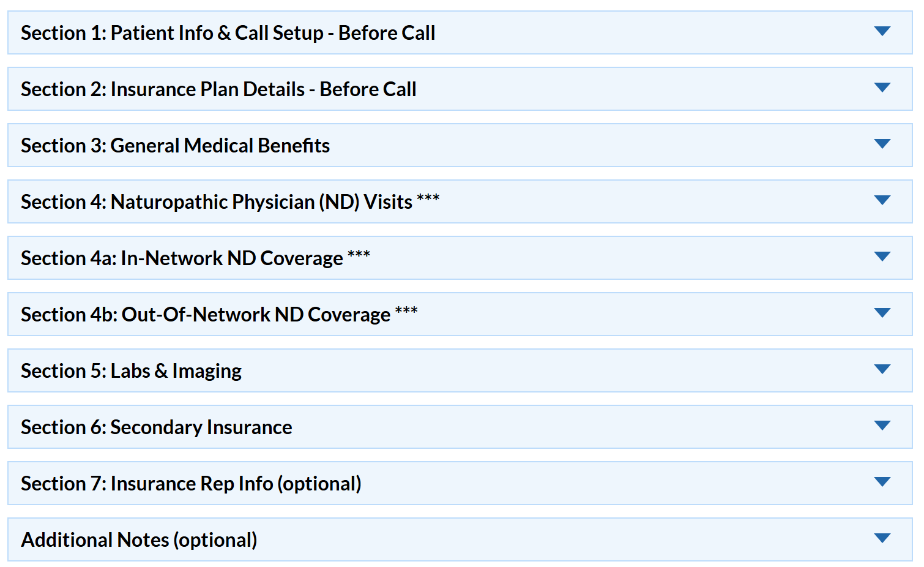
Task: Expand Section 1 Patient Info arrow
Action: coord(882,31)
